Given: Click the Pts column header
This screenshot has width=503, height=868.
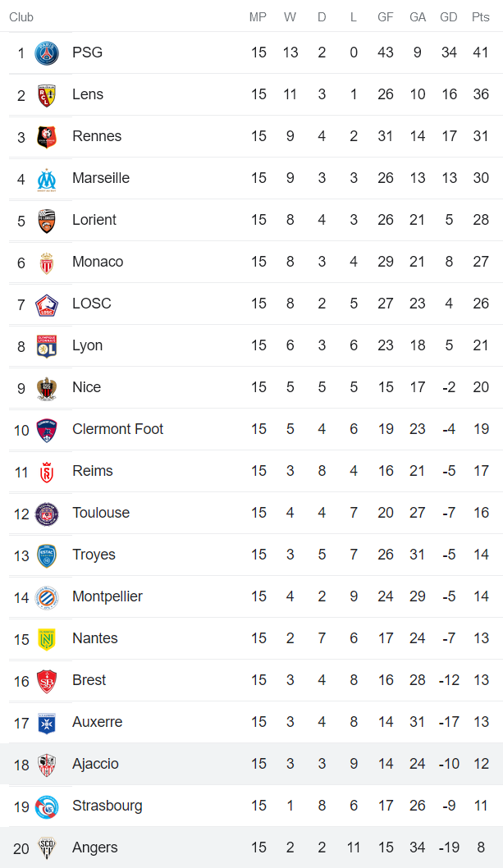Looking at the screenshot, I should tap(480, 17).
